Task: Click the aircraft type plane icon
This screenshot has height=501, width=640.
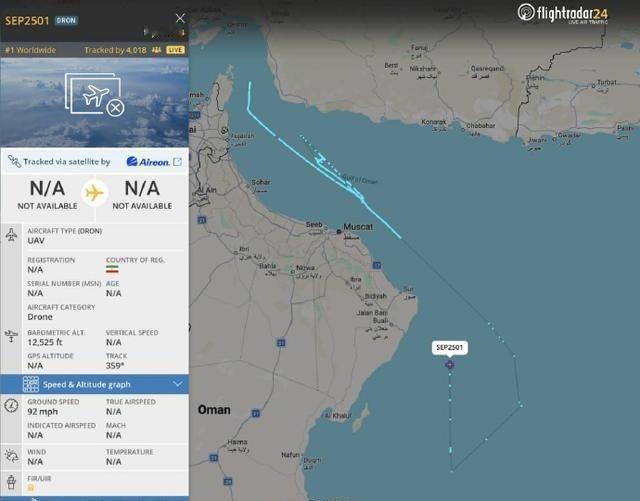Action: [11, 235]
